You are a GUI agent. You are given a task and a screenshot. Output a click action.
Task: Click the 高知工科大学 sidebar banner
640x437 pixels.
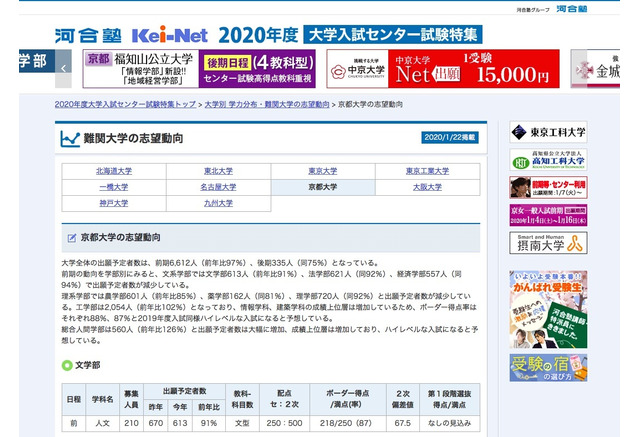click(548, 161)
